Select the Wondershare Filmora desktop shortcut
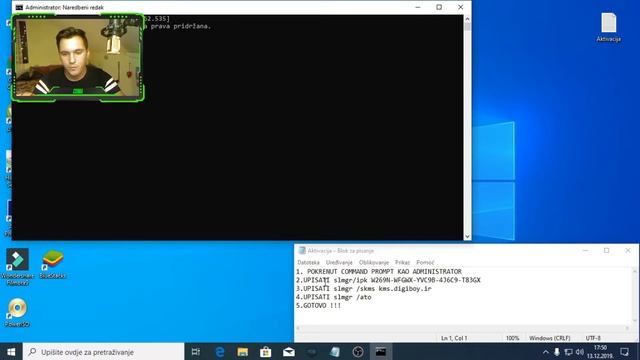640x360 pixels. (x=17, y=267)
